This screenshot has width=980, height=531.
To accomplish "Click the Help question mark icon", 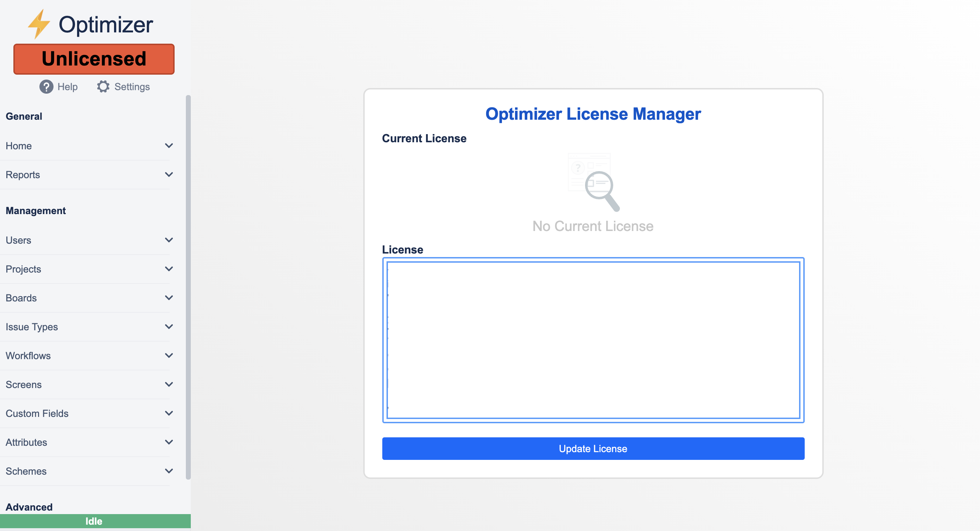I will click(x=46, y=87).
